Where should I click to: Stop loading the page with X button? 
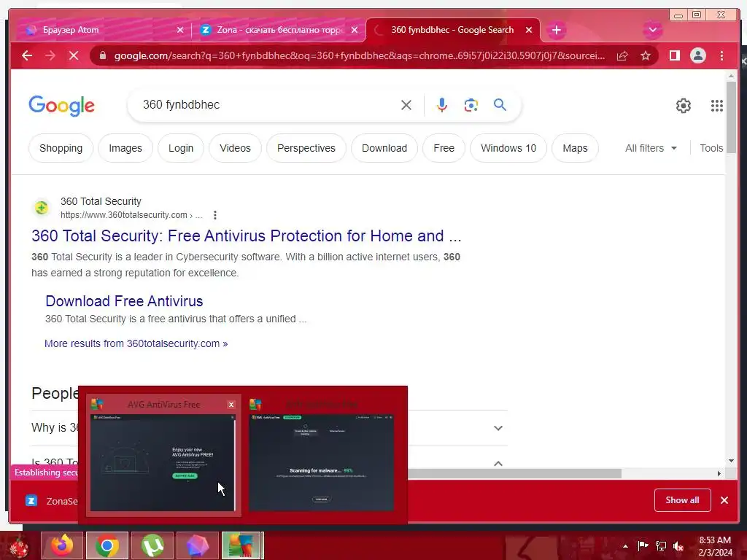(74, 55)
